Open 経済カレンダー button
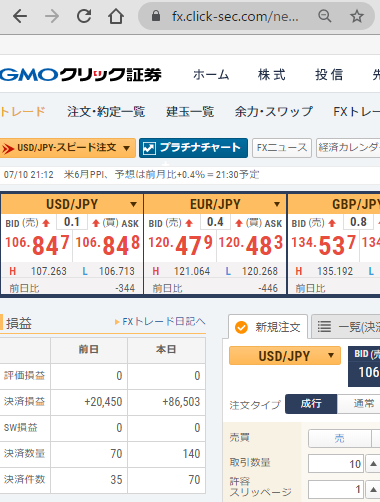 (348, 148)
